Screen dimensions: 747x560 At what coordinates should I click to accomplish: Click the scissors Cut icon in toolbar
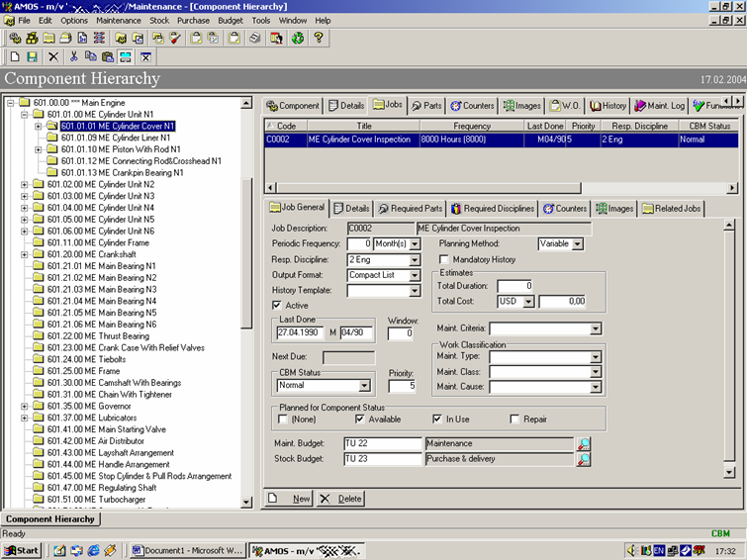coord(74,58)
